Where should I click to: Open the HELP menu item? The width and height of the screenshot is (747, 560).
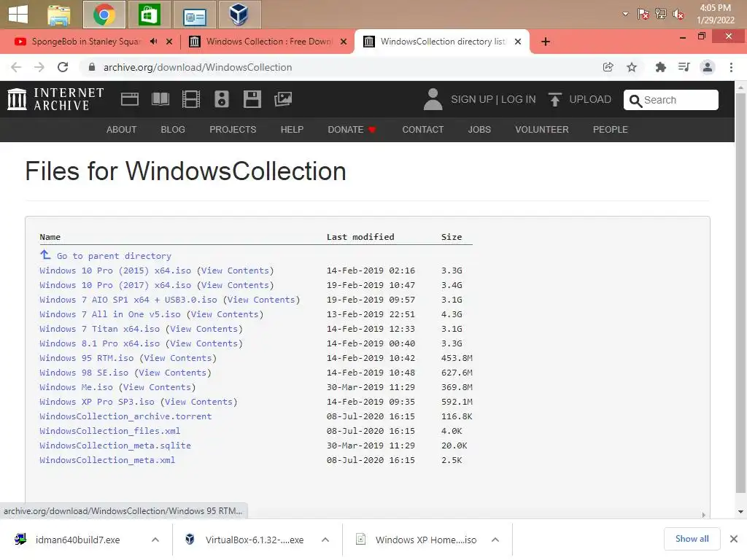[292, 130]
